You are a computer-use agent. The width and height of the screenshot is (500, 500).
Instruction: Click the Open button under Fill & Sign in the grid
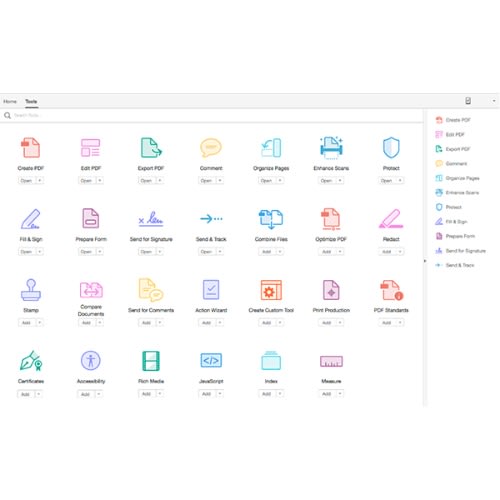click(27, 251)
